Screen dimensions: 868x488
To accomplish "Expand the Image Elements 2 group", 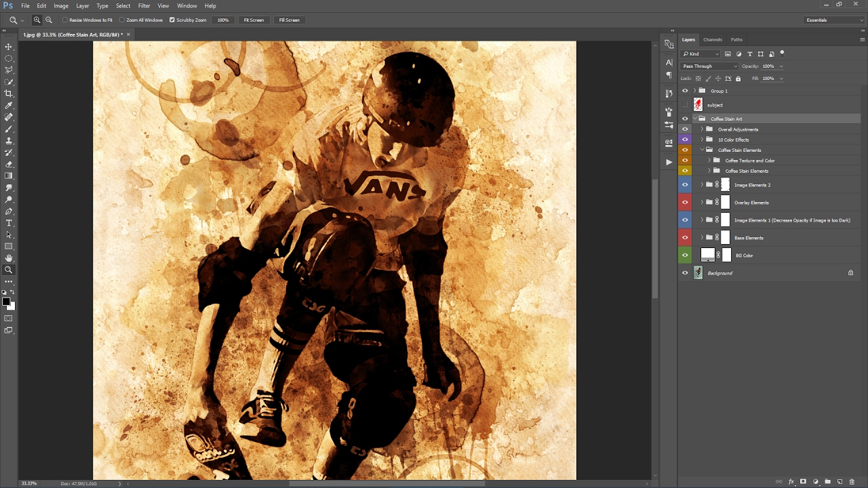I will (702, 185).
